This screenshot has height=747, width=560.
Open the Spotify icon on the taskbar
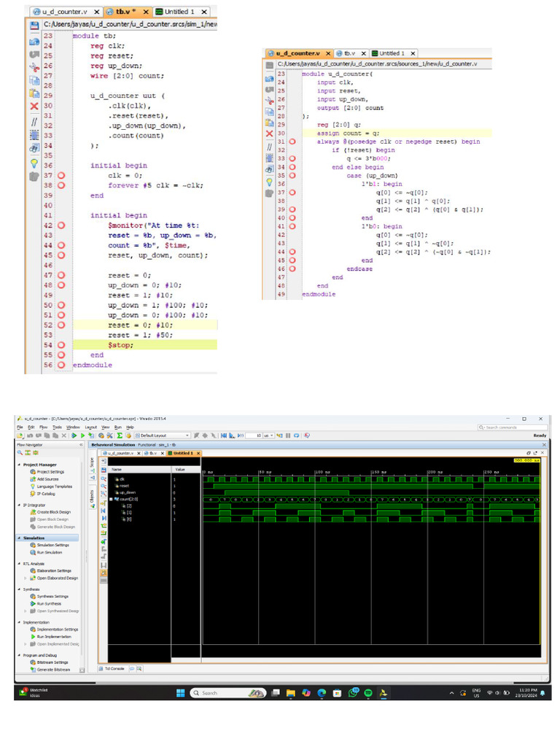pos(368,693)
